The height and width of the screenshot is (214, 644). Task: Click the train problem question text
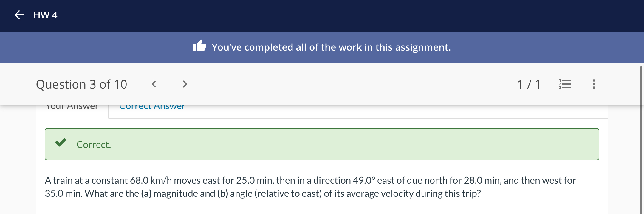click(310, 187)
